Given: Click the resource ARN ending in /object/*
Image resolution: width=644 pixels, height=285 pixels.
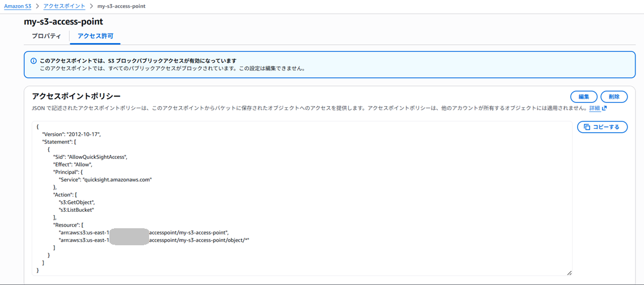Looking at the screenshot, I should click(154, 240).
